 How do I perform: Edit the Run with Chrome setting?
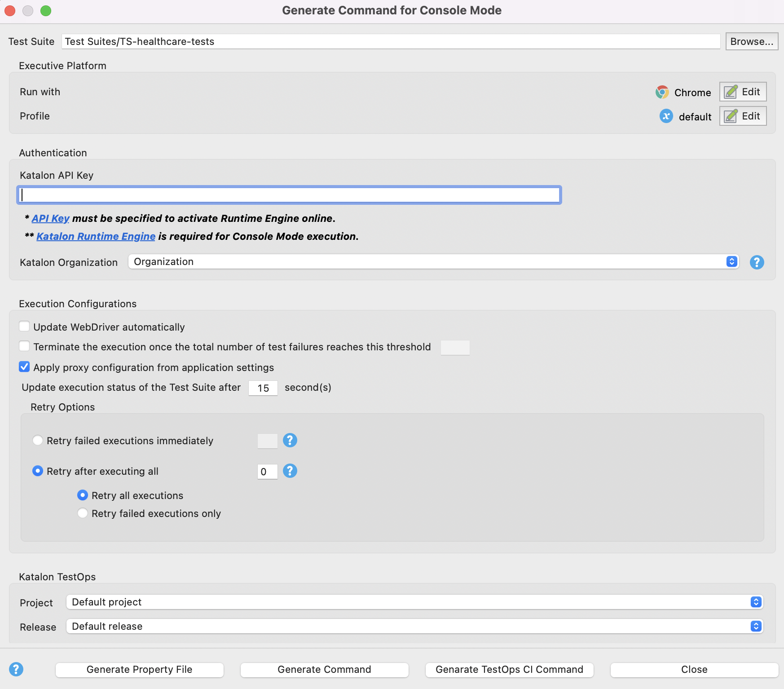tap(743, 92)
